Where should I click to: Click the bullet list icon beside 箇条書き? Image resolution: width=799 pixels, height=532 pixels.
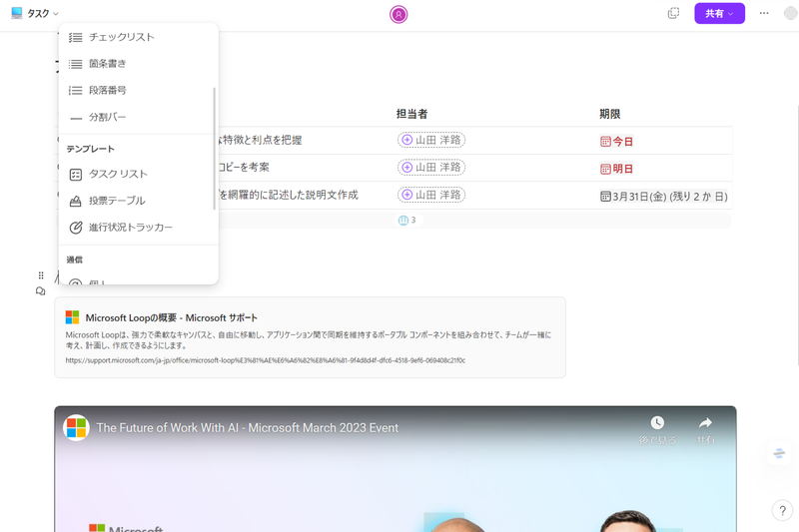coord(76,64)
